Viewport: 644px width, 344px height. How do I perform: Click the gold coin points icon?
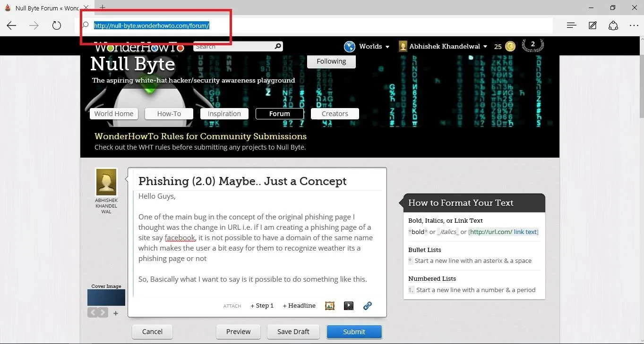pos(510,46)
